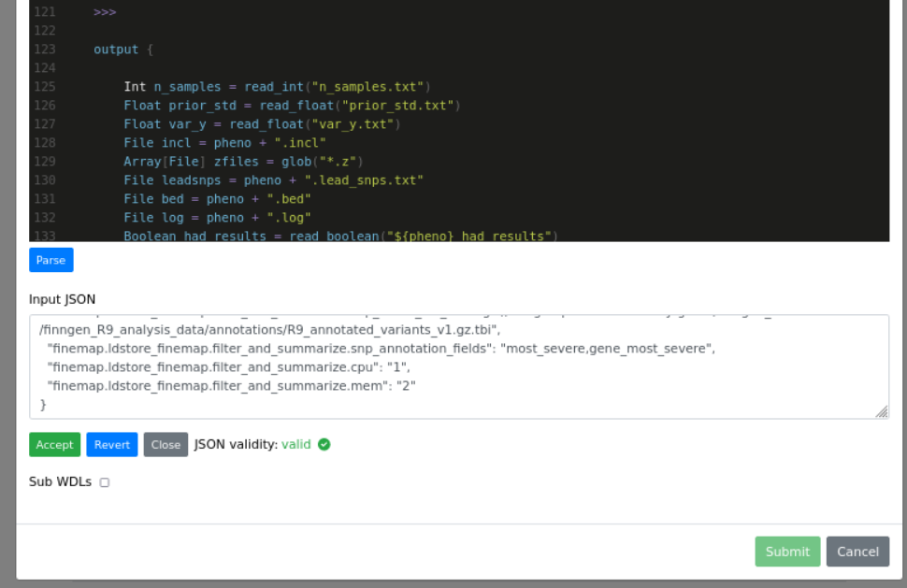Viewport: 907px width, 588px height.
Task: Enable the Sub WDLs checkbox
Action: coord(105,482)
